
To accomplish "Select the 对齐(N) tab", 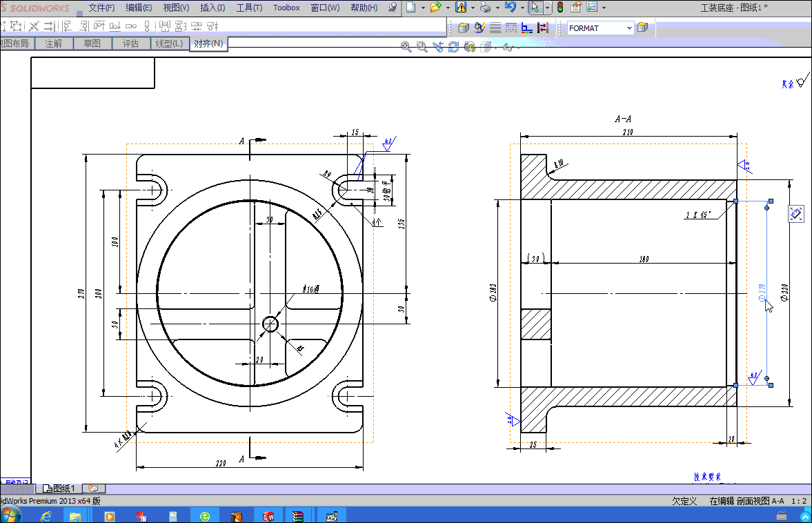I will 208,43.
